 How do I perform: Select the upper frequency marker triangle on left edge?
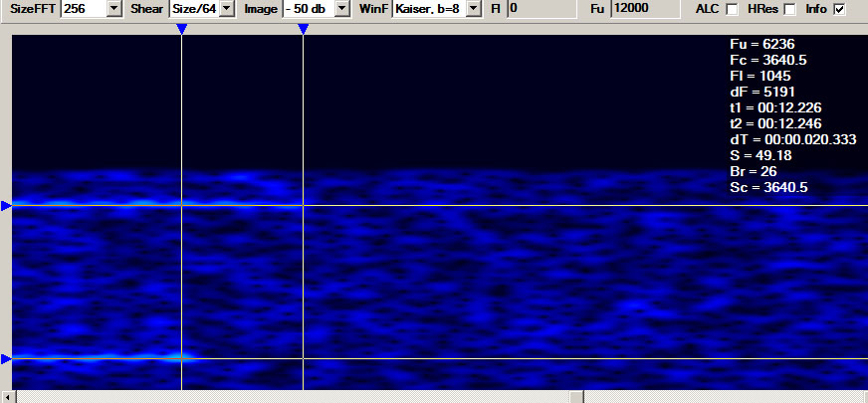(x=6, y=206)
